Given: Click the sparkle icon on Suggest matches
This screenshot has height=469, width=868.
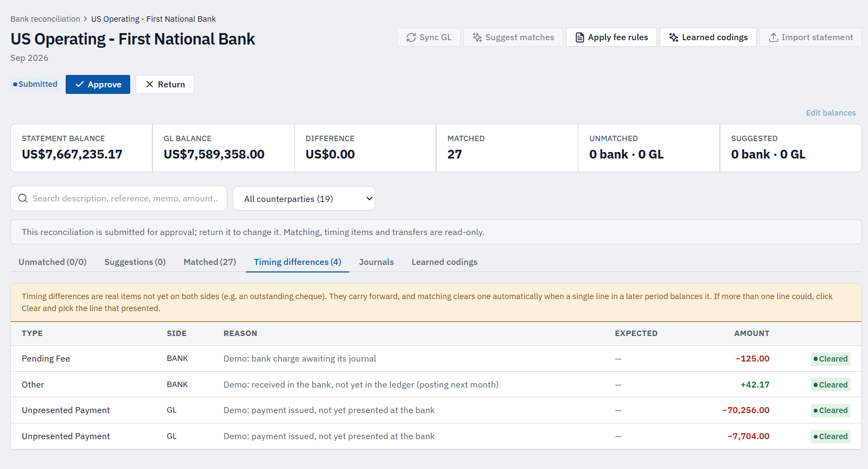Looking at the screenshot, I should 477,37.
